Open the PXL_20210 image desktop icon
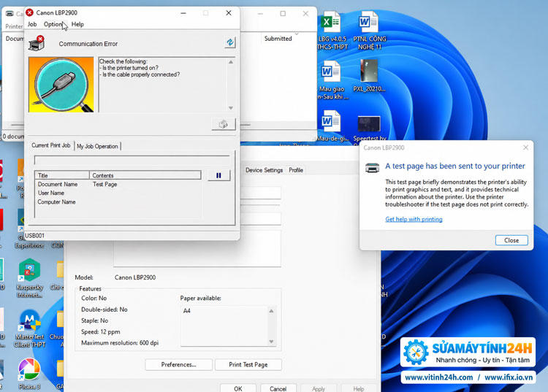 (x=369, y=76)
